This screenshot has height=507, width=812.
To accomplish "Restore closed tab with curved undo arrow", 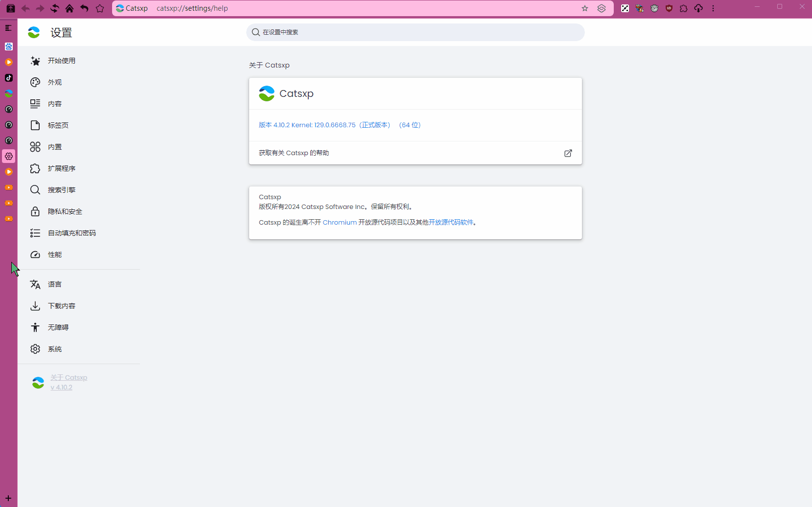I will click(x=84, y=8).
